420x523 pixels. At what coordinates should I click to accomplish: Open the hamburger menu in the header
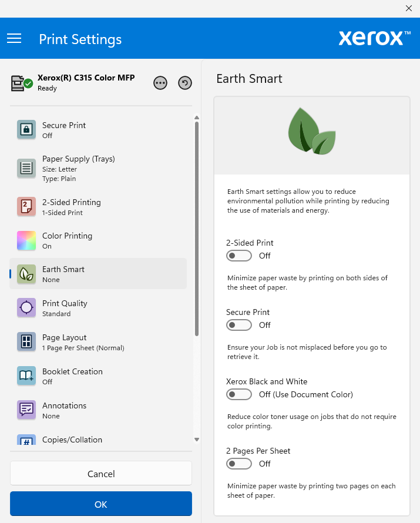pyautogui.click(x=14, y=38)
